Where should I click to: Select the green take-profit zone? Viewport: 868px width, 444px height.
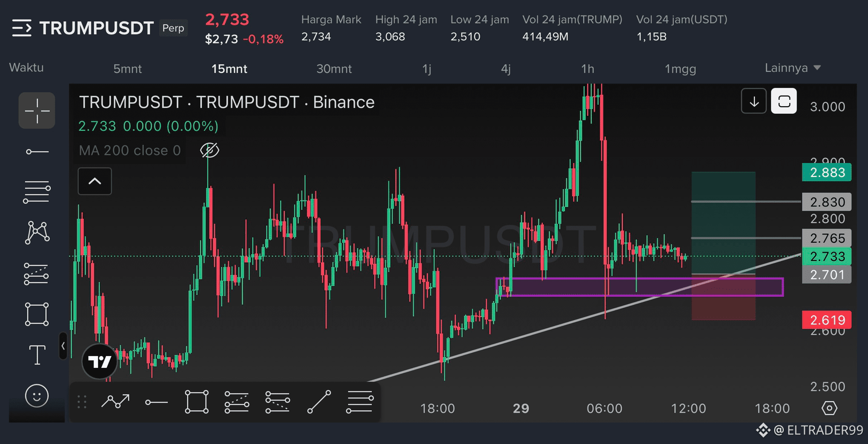[x=723, y=223]
